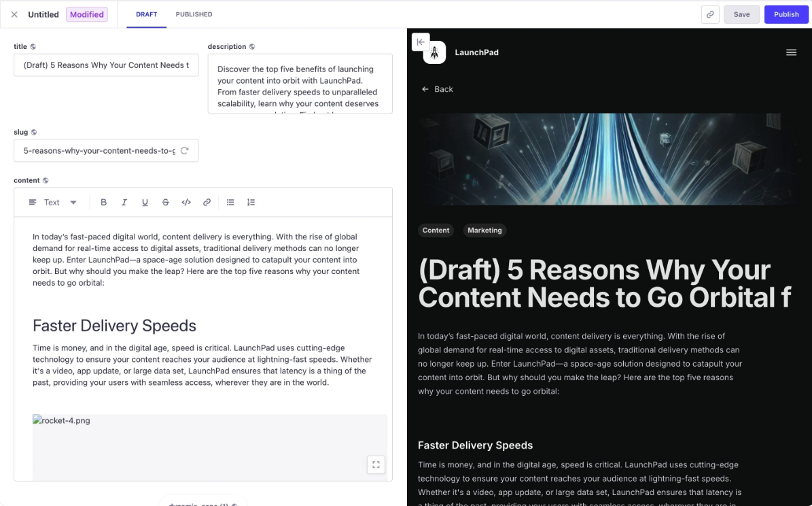The width and height of the screenshot is (812, 506).
Task: Close the Untitled document editor
Action: pyautogui.click(x=14, y=14)
